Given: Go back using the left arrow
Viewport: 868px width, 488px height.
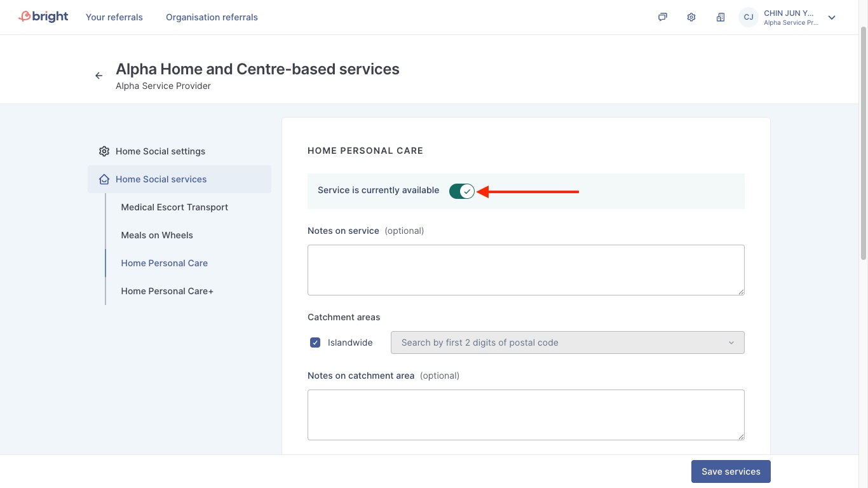Looking at the screenshot, I should (x=98, y=76).
